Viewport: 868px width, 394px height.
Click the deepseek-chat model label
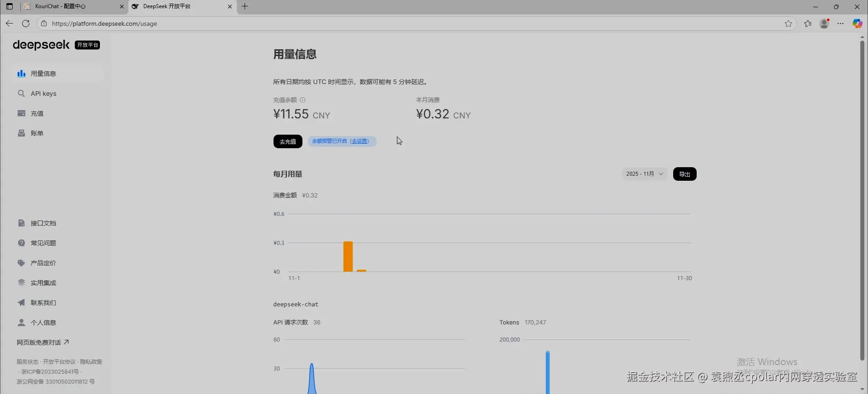296,305
